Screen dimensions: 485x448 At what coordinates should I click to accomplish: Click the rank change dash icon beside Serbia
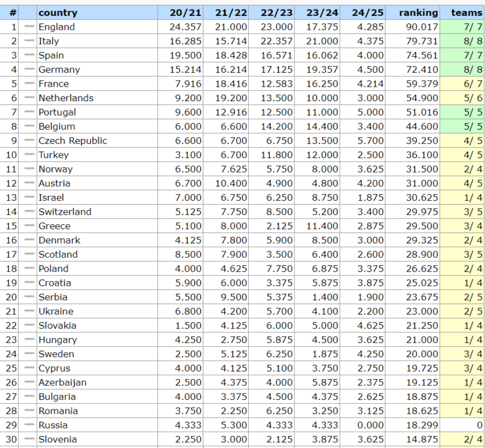(x=29, y=297)
